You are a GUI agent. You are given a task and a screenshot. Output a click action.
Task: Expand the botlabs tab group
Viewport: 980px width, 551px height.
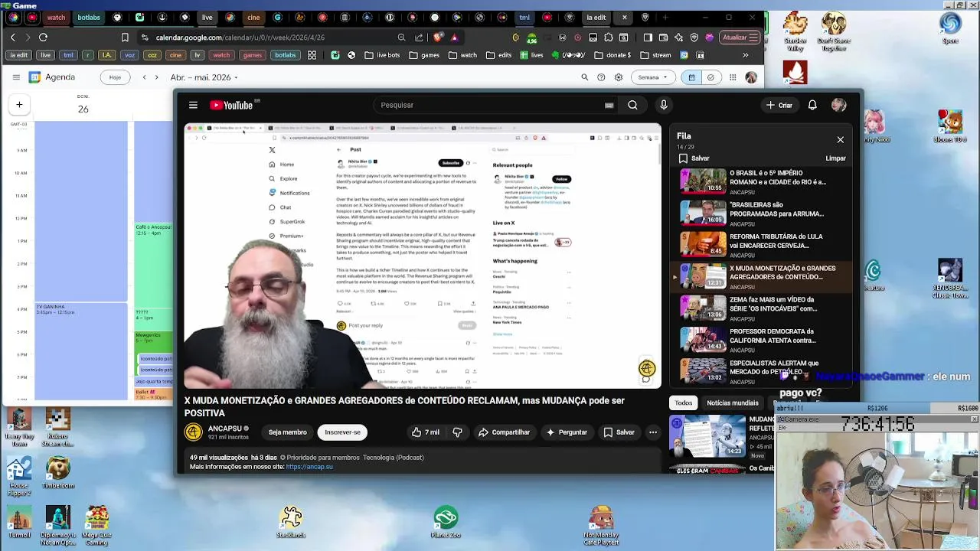pyautogui.click(x=89, y=17)
